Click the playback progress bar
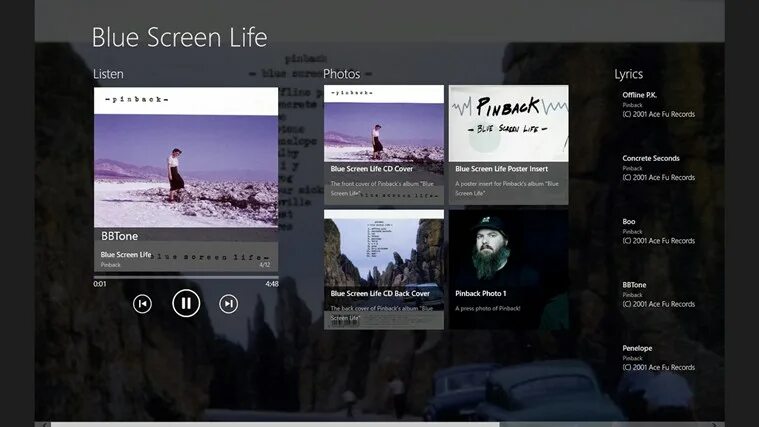The height and width of the screenshot is (427, 759). (x=186, y=277)
